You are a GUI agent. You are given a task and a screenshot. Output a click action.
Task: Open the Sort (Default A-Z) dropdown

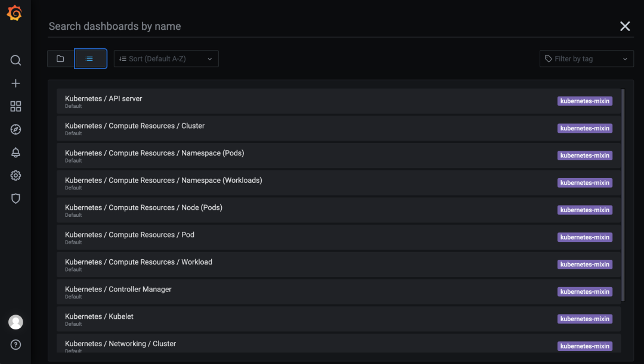point(166,59)
